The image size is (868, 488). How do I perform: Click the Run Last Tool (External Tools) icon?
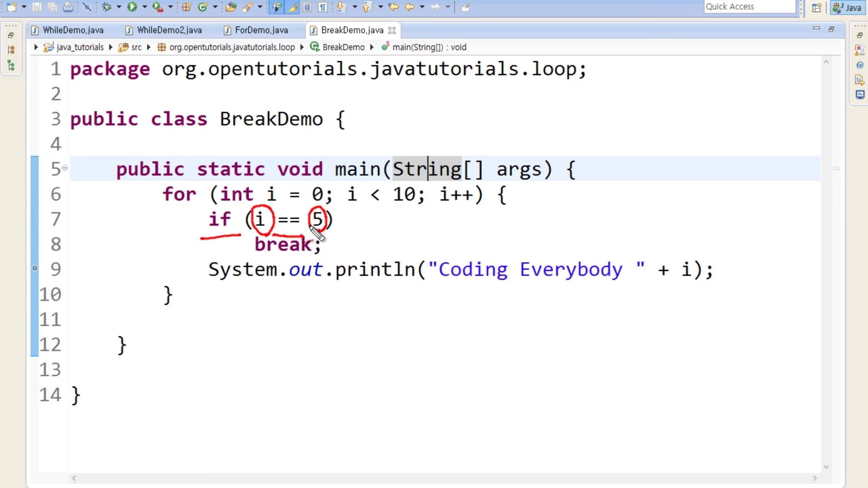pyautogui.click(x=158, y=7)
